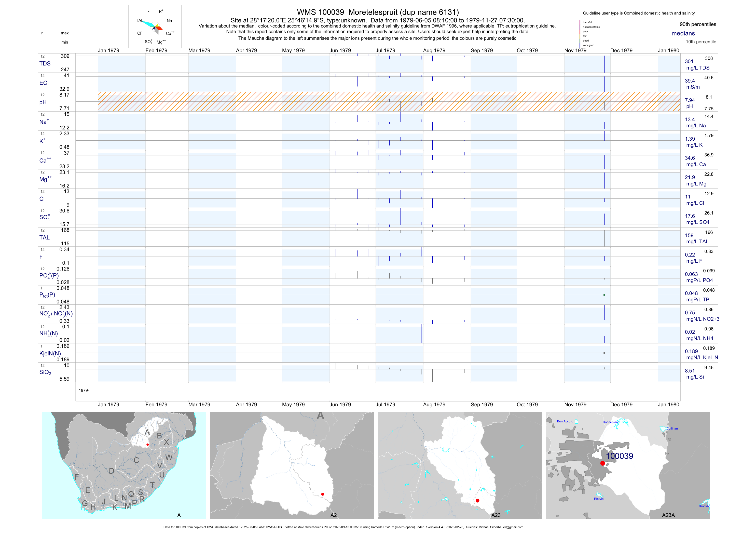Image resolution: width=756 pixels, height=535 pixels.
Task: Click the pH row label
Action: click(43, 102)
